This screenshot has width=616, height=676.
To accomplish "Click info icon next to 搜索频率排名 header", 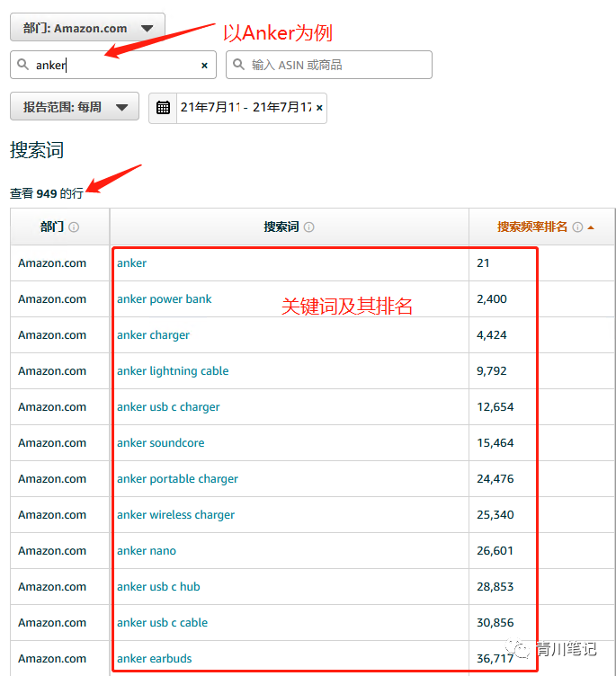I will coord(577,227).
